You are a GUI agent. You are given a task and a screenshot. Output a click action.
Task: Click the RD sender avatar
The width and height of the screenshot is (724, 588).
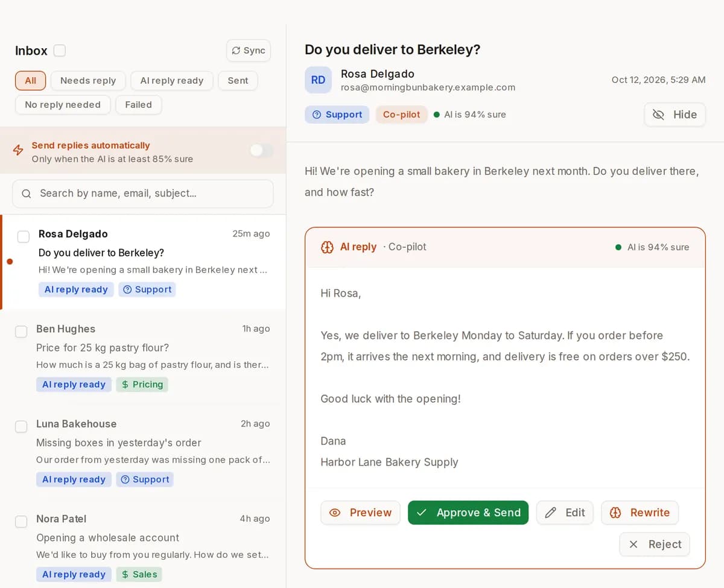(x=318, y=80)
